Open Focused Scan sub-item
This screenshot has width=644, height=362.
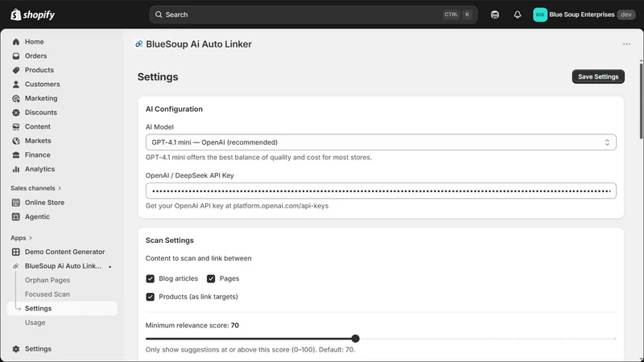point(47,294)
